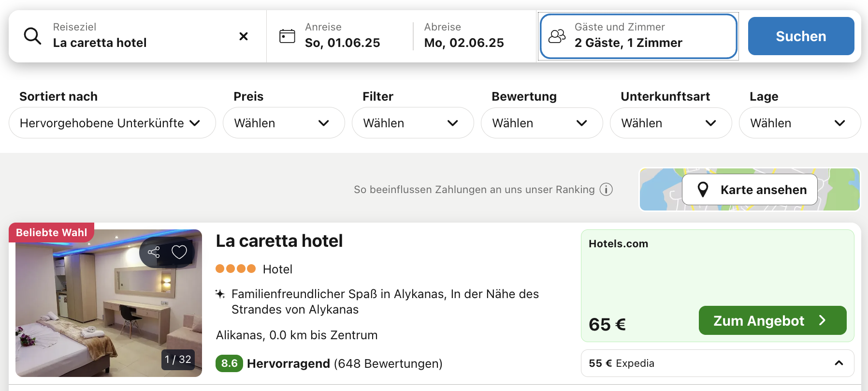The image size is (868, 391).
Task: Open the La caretta hotel title link
Action: point(279,241)
